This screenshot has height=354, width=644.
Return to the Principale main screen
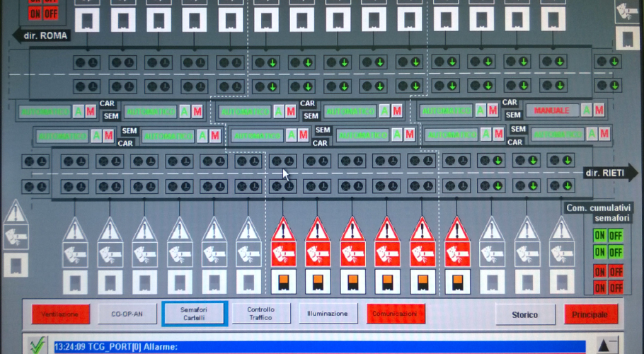tap(591, 314)
